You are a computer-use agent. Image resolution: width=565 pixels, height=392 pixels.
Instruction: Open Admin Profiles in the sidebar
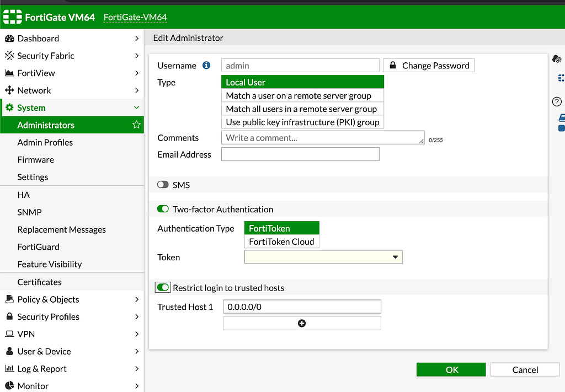click(45, 142)
